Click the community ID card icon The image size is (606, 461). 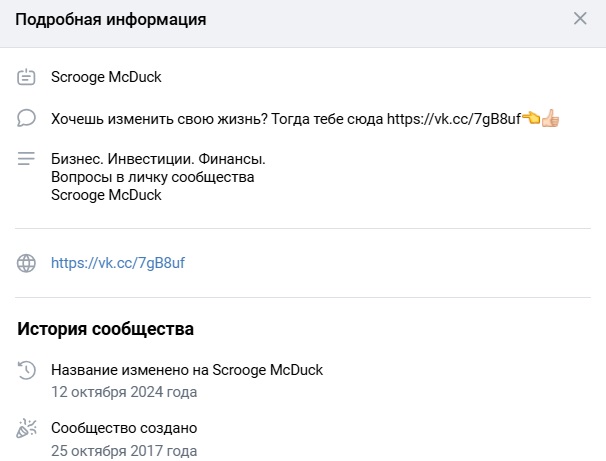point(27,77)
